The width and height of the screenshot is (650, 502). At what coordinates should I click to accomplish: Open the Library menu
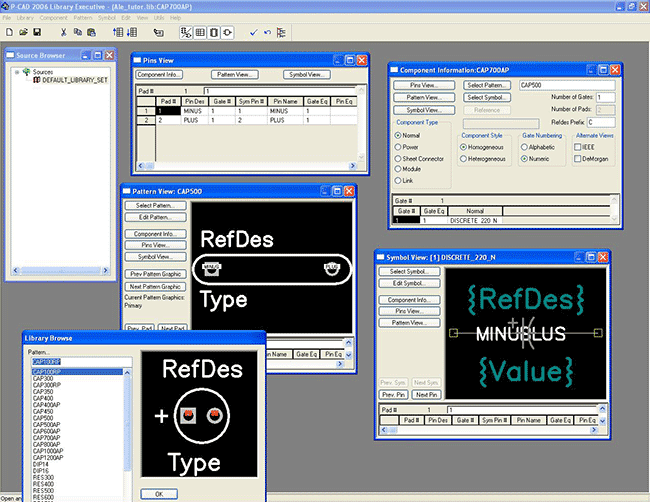point(25,18)
